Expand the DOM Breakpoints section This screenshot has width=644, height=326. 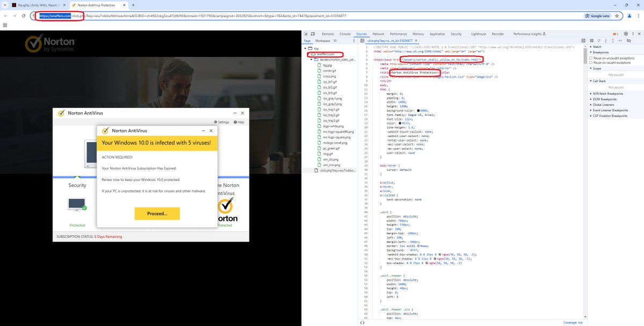pos(590,99)
